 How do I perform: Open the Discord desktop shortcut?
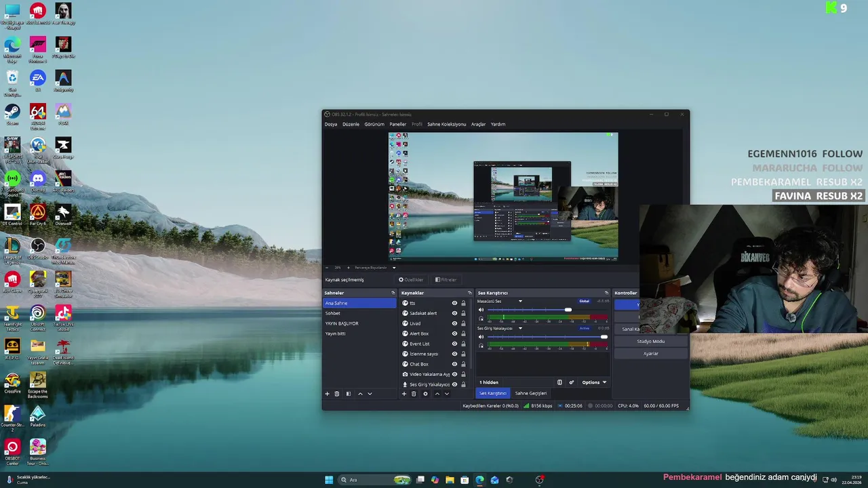tap(38, 182)
